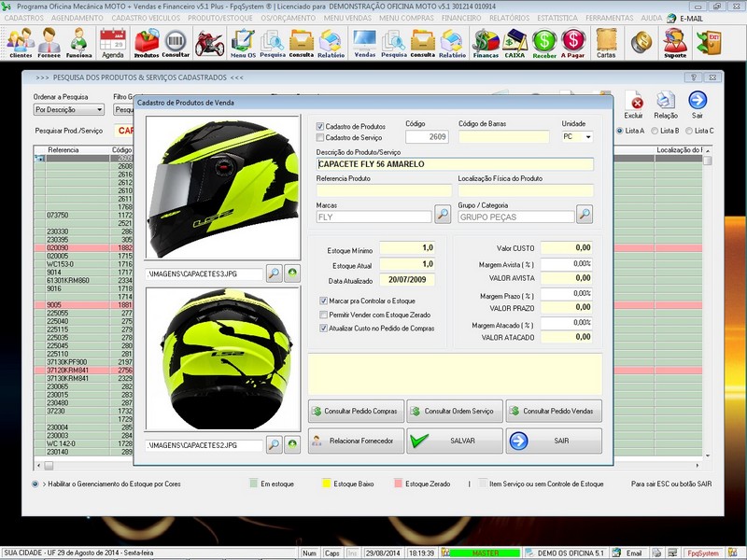Click the search icon beside Grupo / Categoria
Image resolution: width=747 pixels, height=560 pixels.
pos(584,216)
